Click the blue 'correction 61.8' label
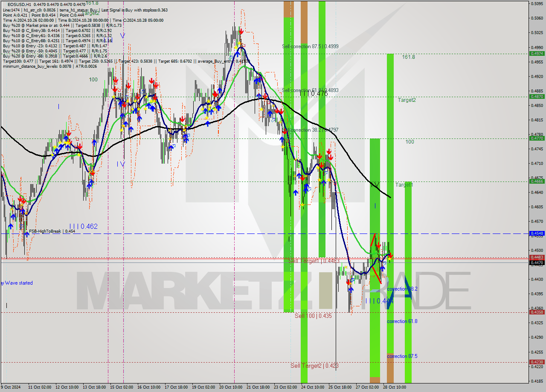The image size is (546, 392). click(x=402, y=321)
